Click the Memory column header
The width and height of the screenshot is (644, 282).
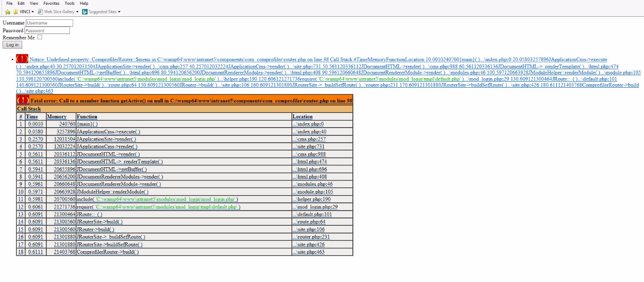61,116
